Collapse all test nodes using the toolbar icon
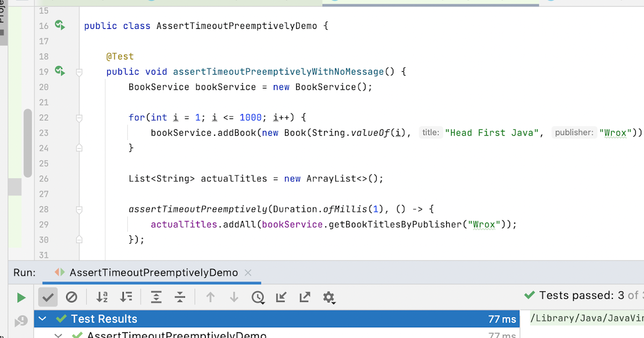Screen dimensions: 644x338 point(179,297)
